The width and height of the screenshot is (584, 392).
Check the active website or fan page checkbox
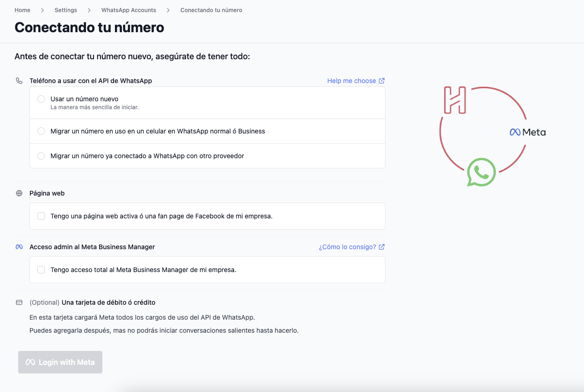(41, 216)
